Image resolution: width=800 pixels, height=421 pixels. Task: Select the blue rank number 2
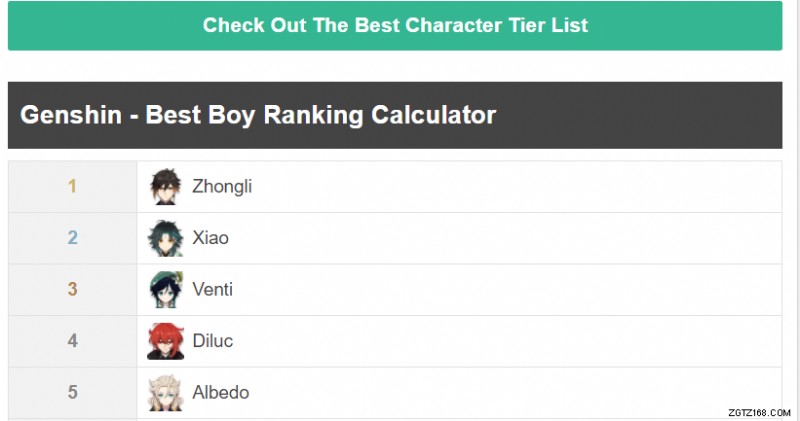[x=72, y=238]
